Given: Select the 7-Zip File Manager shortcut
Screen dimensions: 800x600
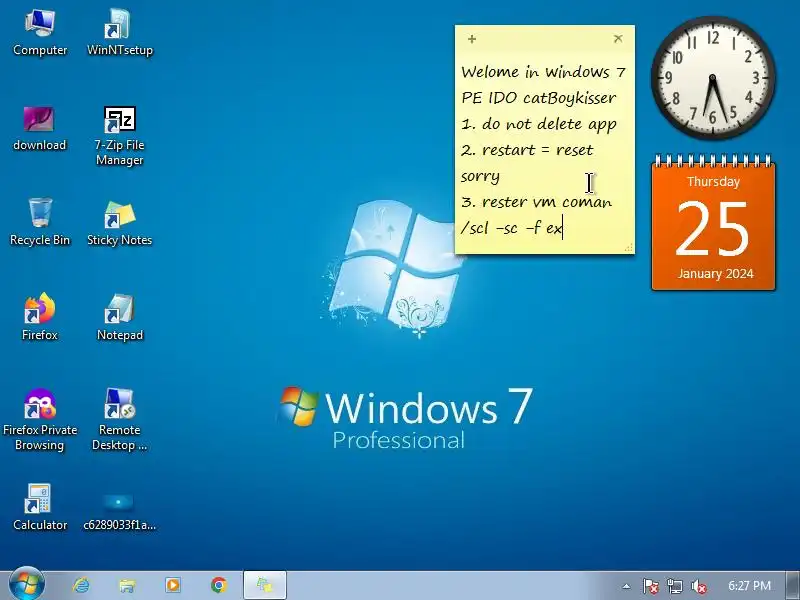Looking at the screenshot, I should coord(119,135).
